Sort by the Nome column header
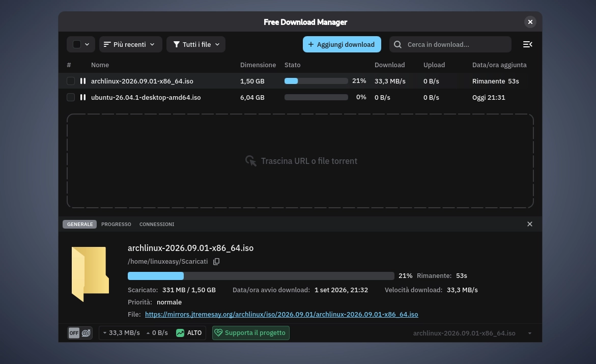The width and height of the screenshot is (596, 364). click(x=100, y=65)
